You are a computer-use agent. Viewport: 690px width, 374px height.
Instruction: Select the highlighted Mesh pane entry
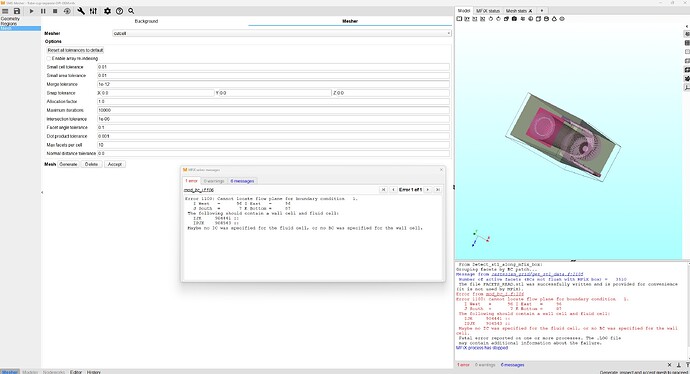[x=20, y=28]
